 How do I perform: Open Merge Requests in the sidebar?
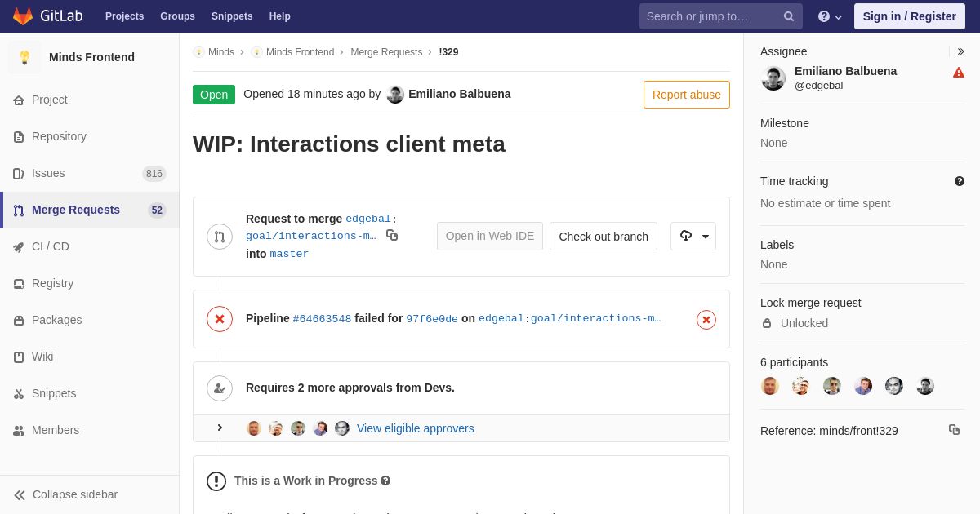(90, 210)
